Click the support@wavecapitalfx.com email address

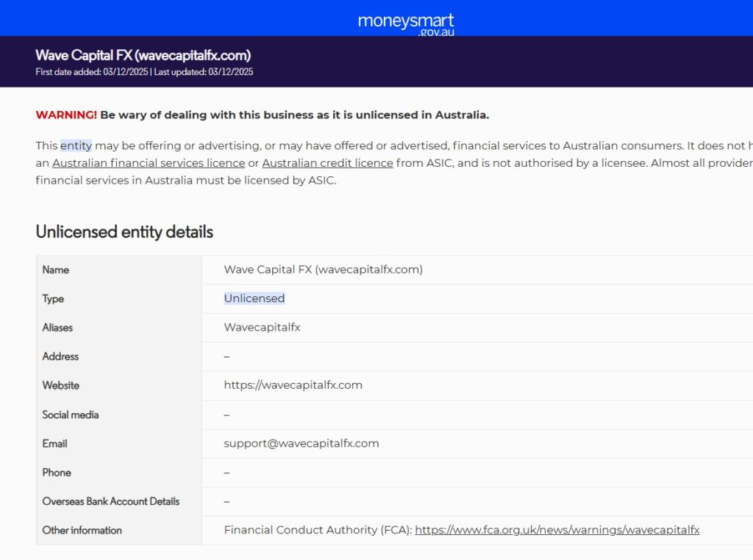[301, 443]
